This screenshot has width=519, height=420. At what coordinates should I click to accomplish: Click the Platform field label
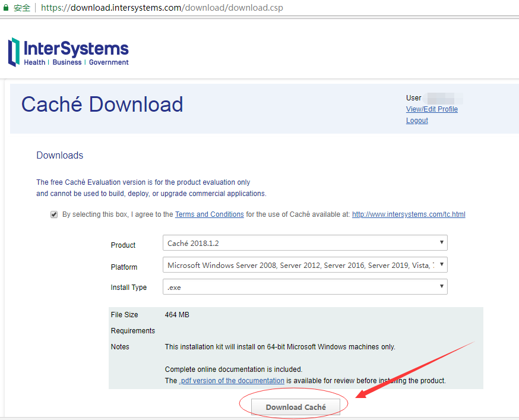tap(124, 267)
